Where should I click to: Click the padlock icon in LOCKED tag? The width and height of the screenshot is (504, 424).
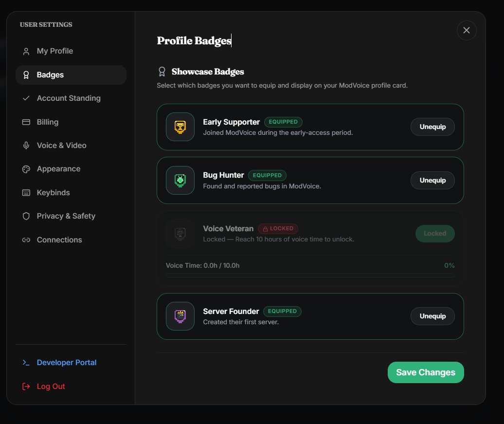click(266, 229)
